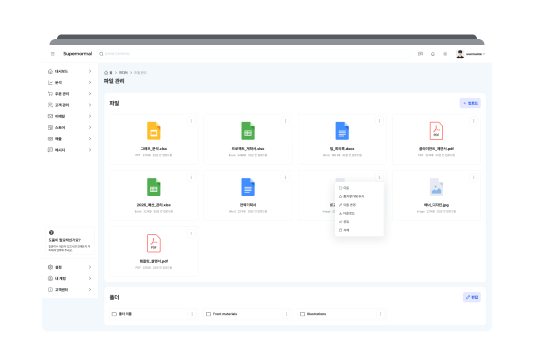Screen dimensions: 534x360
Task: Open the header settings gear icon
Action: coord(445,54)
